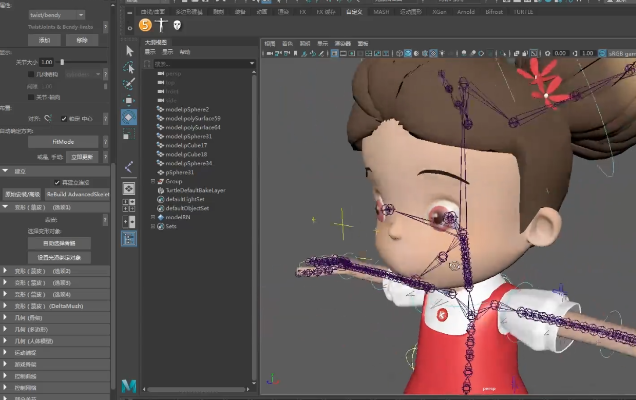636x400 pixels.
Task: Click the skull face shelf icon
Action: pyautogui.click(x=177, y=24)
